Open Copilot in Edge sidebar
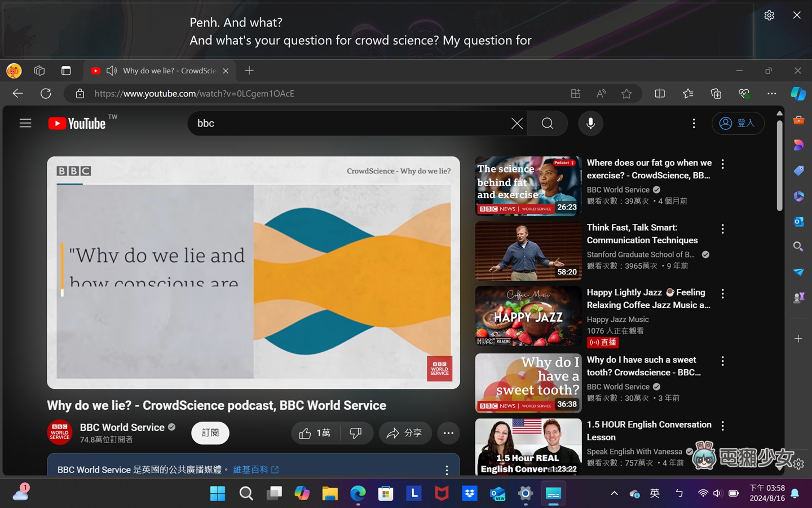 pyautogui.click(x=798, y=93)
